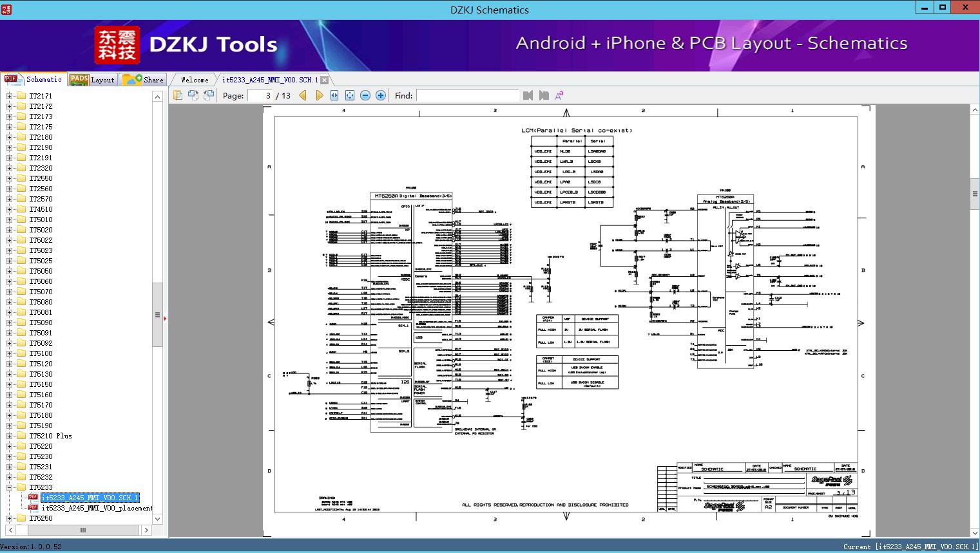Find next match icon
The height and width of the screenshot is (553, 980).
click(544, 95)
